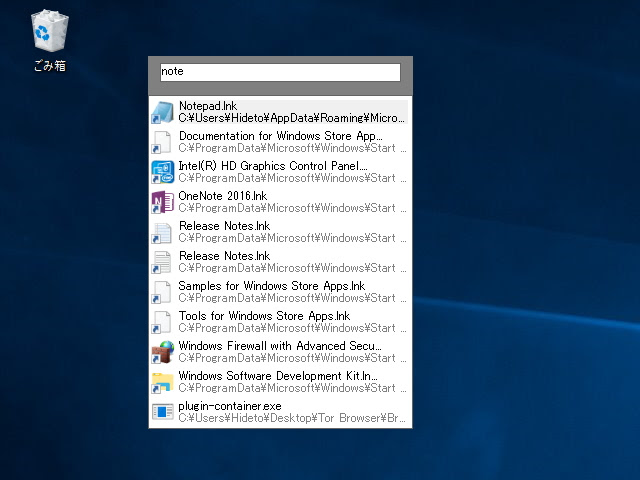The height and width of the screenshot is (480, 640).
Task: Click the plugin-container.exe icon
Action: pos(162,412)
